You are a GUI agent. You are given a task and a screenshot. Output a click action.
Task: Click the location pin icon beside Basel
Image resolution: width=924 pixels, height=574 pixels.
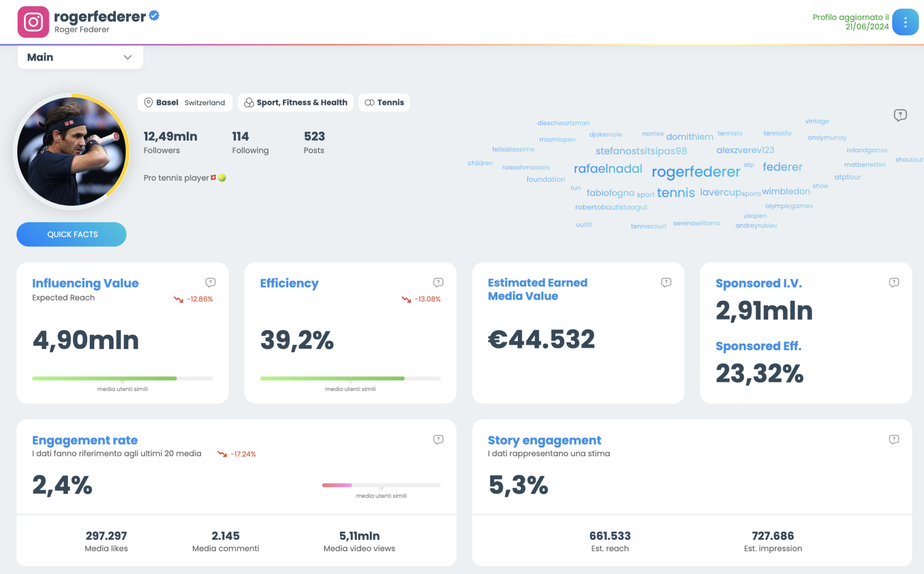point(149,102)
